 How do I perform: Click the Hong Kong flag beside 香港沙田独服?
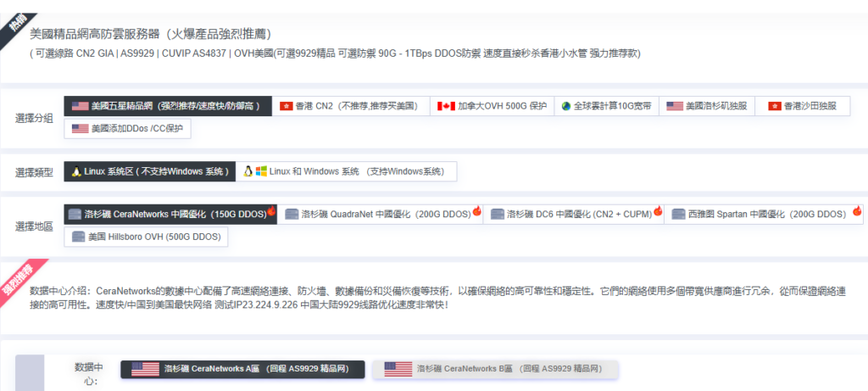[775, 106]
